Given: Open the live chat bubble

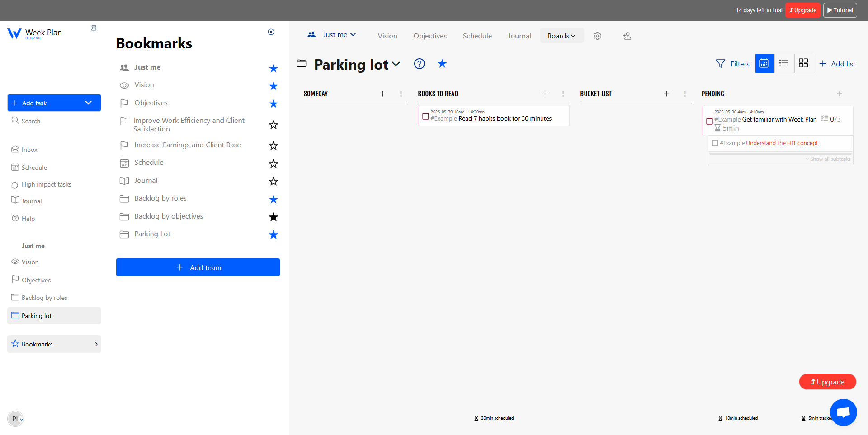Looking at the screenshot, I should click(844, 412).
